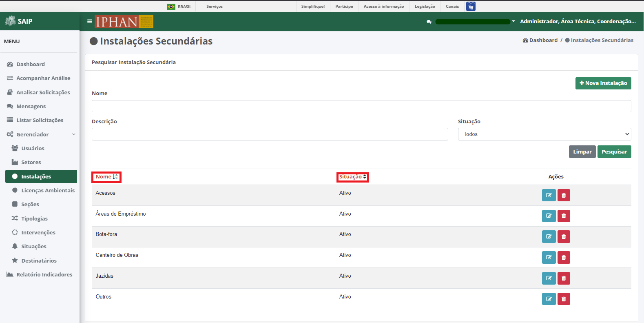The height and width of the screenshot is (323, 644).
Task: Click the accessibility hand icon in top bar
Action: pyautogui.click(x=471, y=7)
